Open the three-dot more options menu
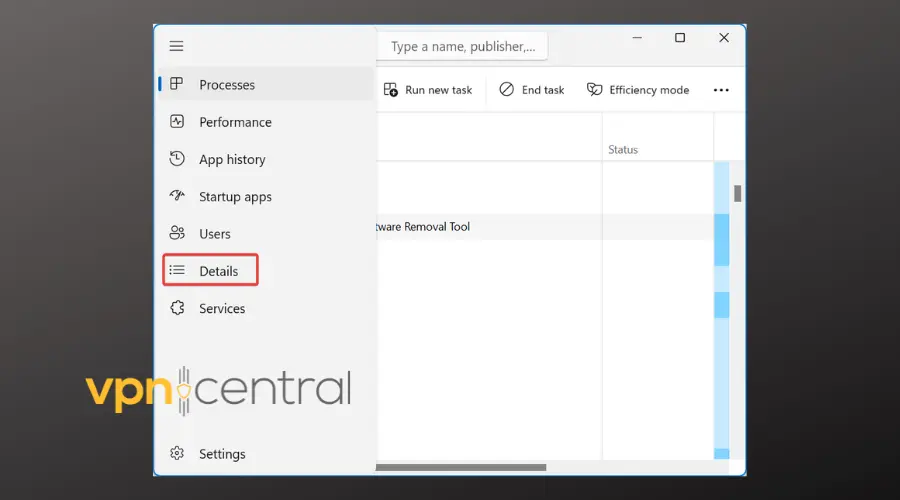The width and height of the screenshot is (900, 500). coord(721,90)
